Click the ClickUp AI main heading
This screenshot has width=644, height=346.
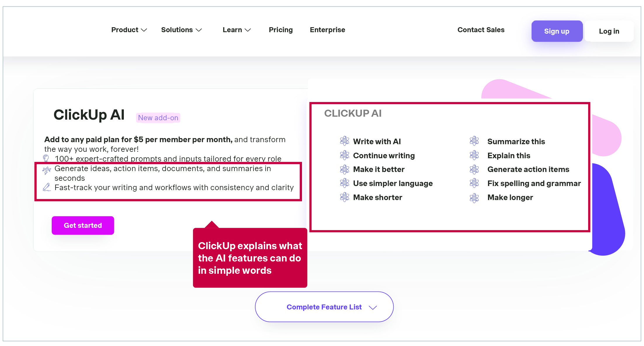89,115
